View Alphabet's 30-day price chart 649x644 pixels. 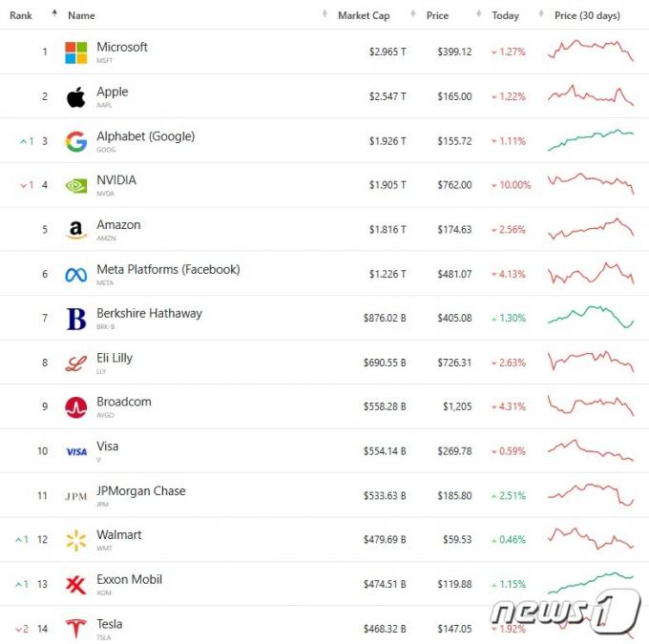[x=591, y=140]
